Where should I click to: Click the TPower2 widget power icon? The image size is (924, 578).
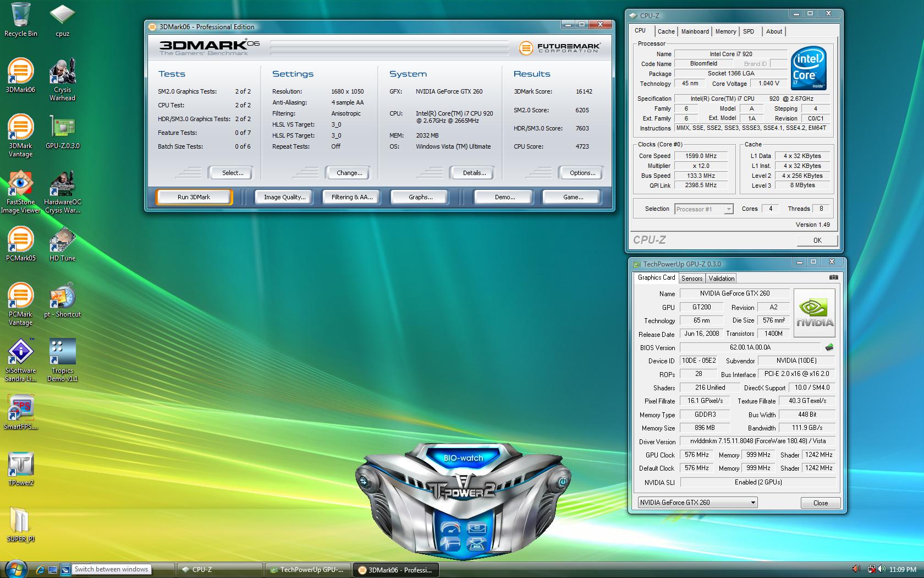(x=562, y=482)
